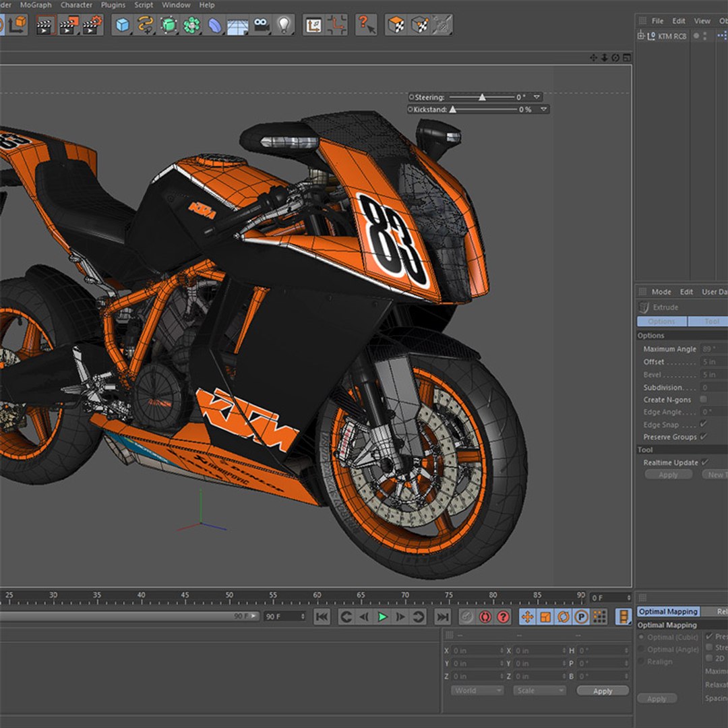The image size is (728, 728).
Task: Step back one frame
Action: (364, 617)
